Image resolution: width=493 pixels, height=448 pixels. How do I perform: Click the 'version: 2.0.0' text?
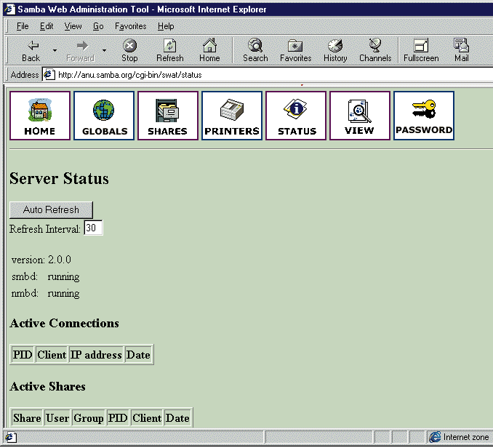(x=41, y=260)
